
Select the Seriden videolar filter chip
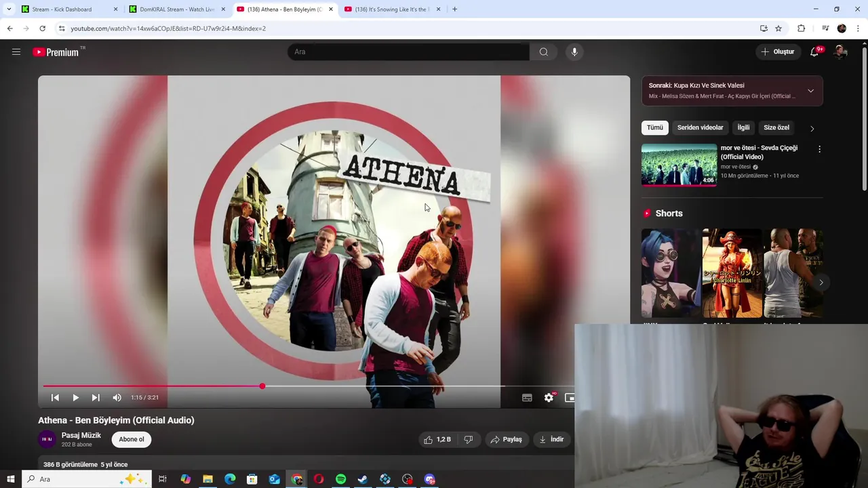(700, 127)
